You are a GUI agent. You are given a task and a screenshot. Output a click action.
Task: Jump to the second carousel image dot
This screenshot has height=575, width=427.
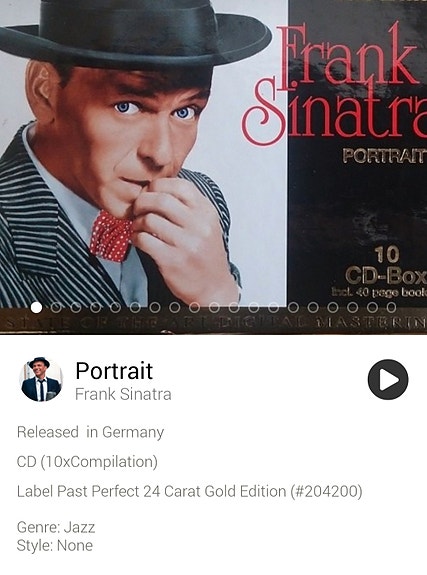click(56, 307)
